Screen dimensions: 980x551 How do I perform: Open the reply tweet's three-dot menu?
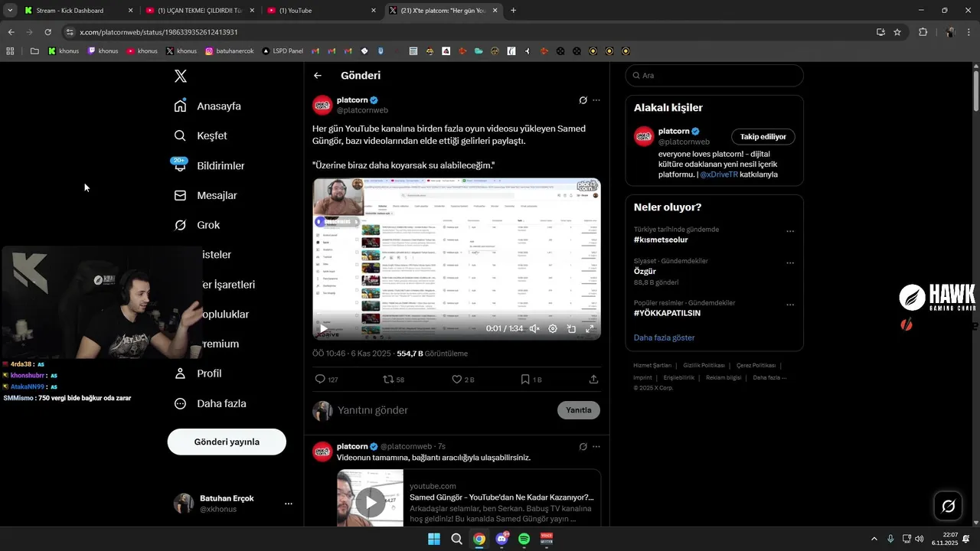(596, 446)
